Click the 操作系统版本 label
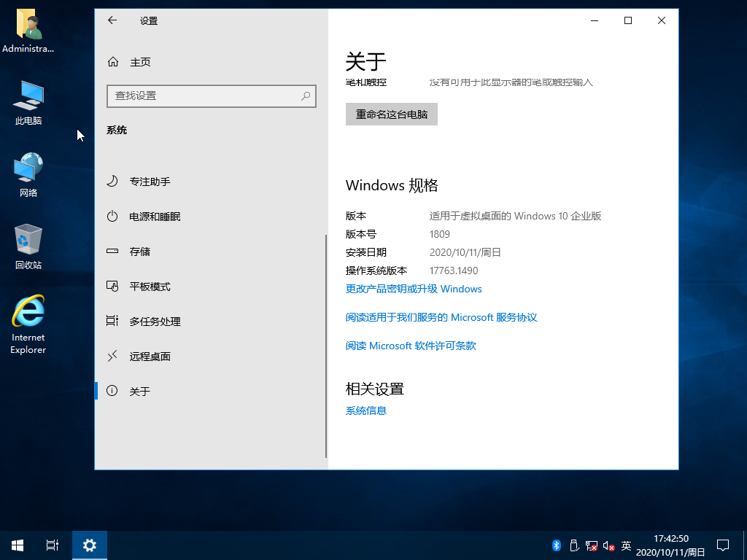 pos(376,271)
